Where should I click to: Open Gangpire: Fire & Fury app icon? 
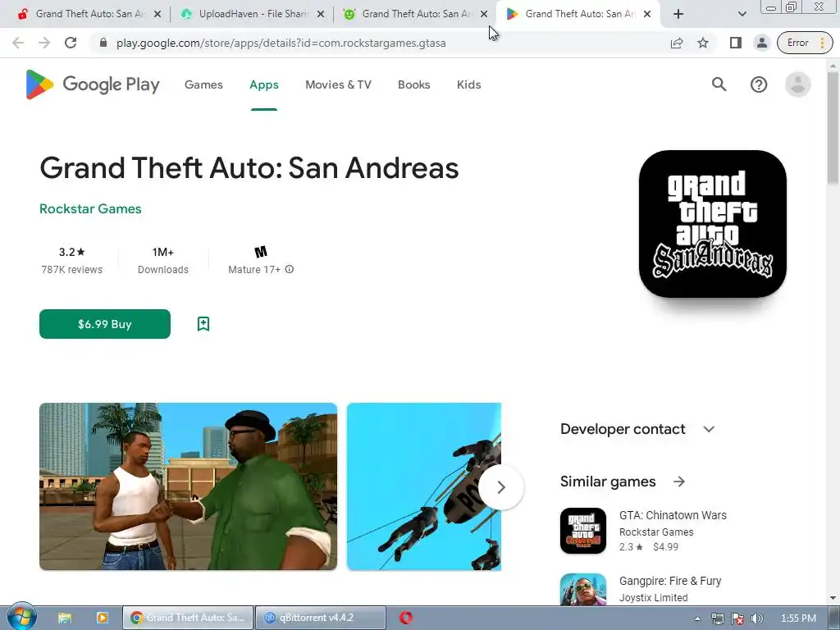point(583,589)
